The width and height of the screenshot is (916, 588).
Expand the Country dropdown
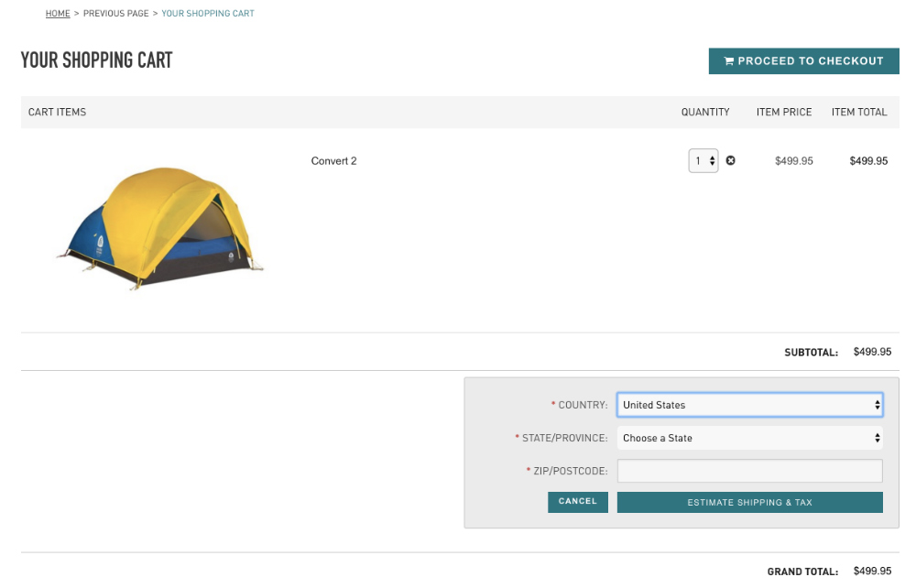click(x=749, y=405)
